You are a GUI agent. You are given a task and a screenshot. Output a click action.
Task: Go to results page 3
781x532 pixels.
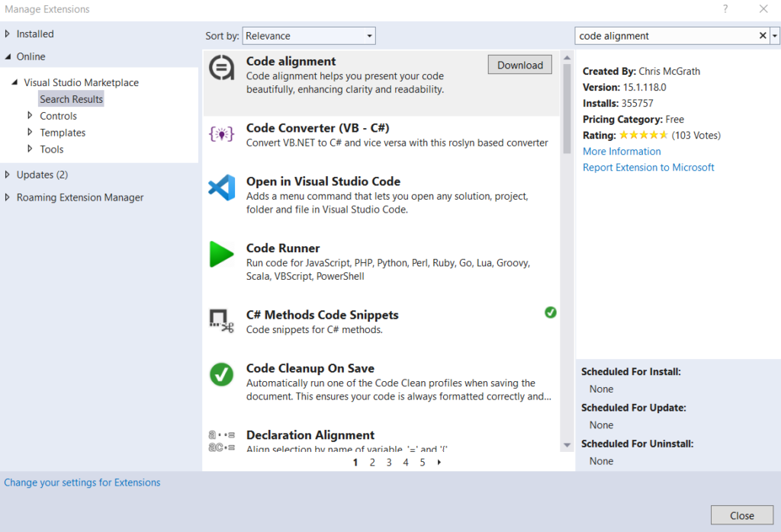tap(389, 463)
